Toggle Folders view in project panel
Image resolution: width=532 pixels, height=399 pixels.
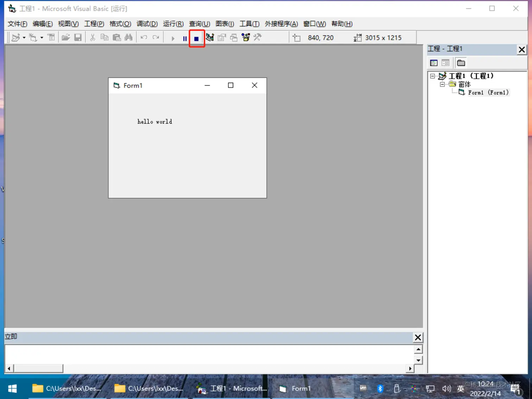coord(461,63)
